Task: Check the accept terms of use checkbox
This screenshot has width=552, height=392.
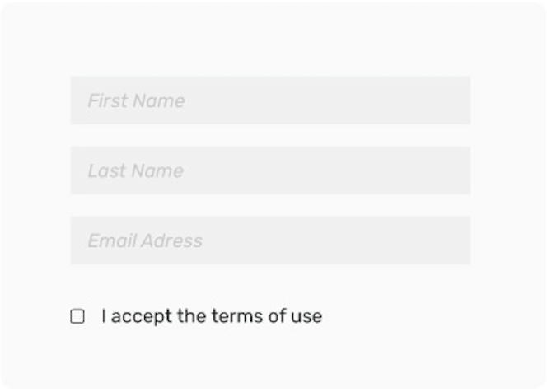Action: pos(77,316)
